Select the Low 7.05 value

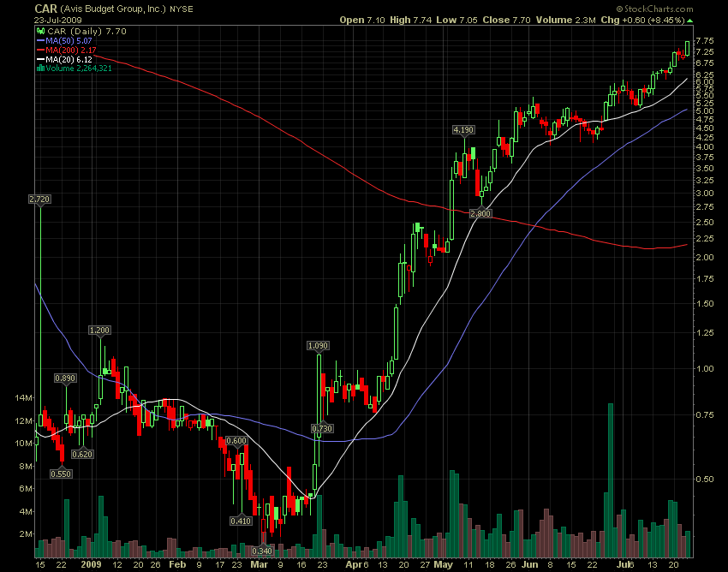click(457, 20)
